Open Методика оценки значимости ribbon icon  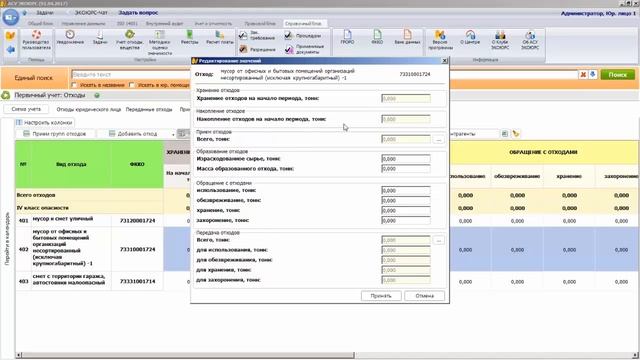point(160,42)
